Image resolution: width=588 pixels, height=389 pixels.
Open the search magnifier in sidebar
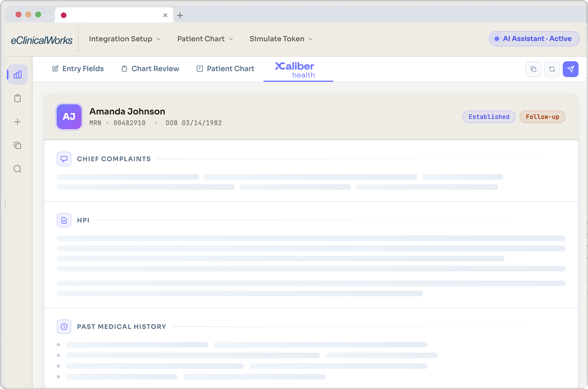18,169
